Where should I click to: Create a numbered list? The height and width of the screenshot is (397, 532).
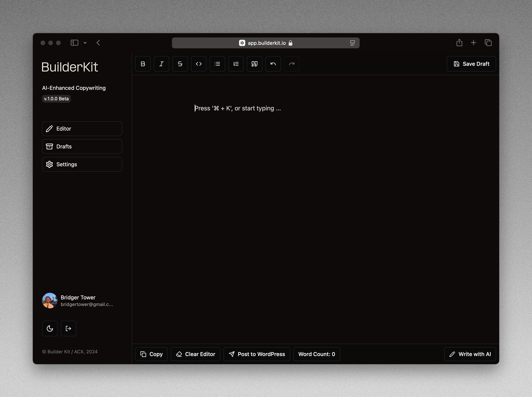pos(236,64)
